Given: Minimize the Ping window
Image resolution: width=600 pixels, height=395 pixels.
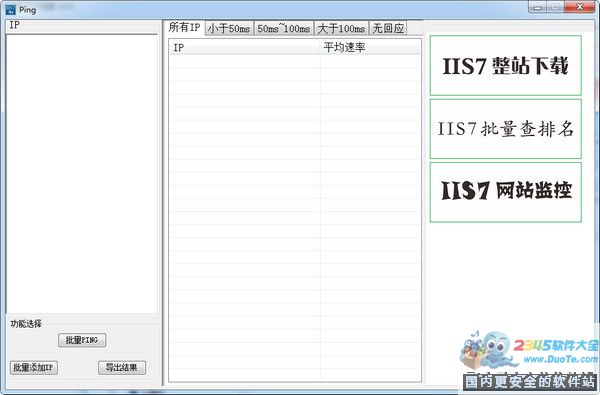Looking at the screenshot, I should tap(537, 7).
